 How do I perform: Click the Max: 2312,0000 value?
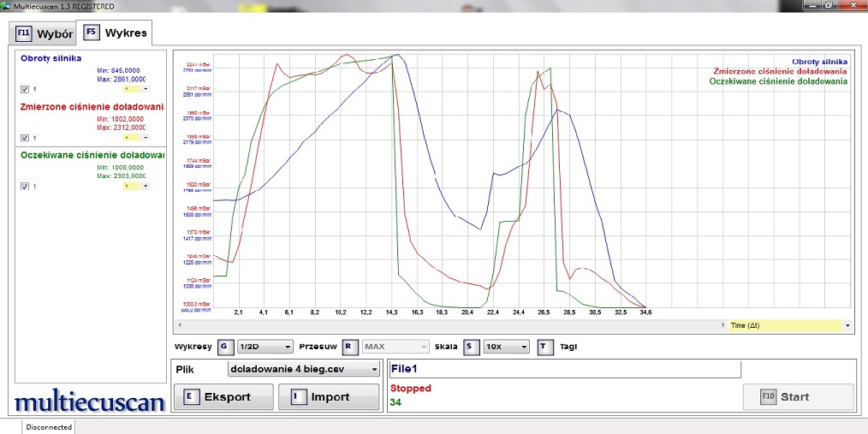pyautogui.click(x=121, y=128)
